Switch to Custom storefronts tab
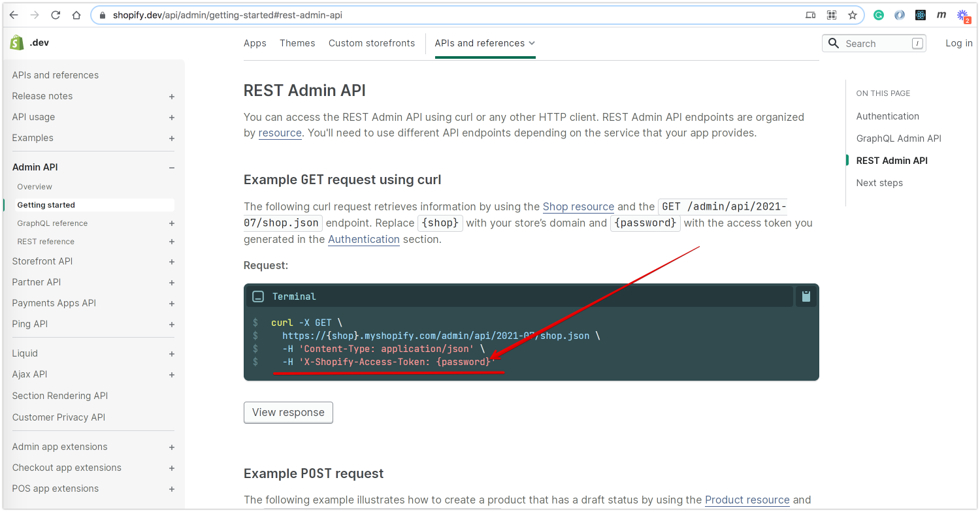Viewport: 980px width, 512px height. (372, 43)
